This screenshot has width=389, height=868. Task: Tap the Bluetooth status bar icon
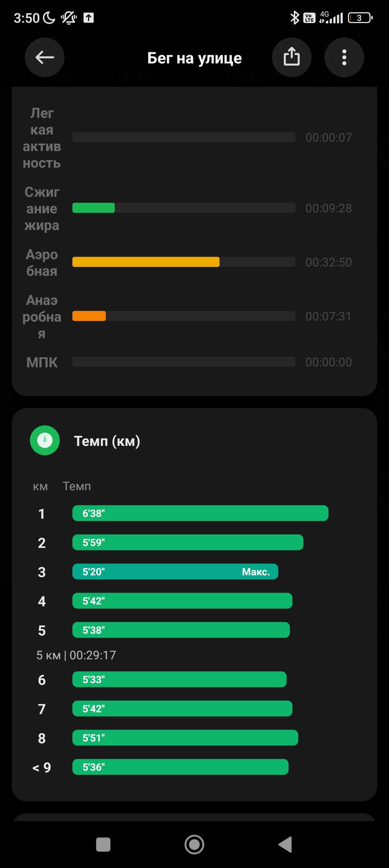295,18
